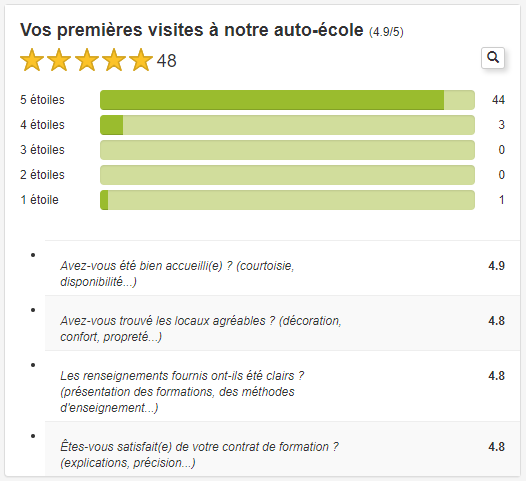Click the total review count 48
Image resolution: width=526 pixels, height=481 pixels.
[x=166, y=61]
